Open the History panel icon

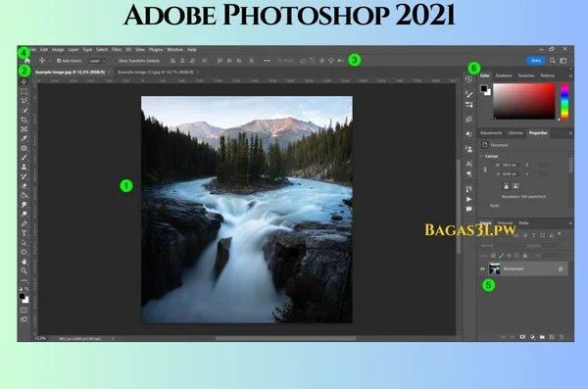[x=468, y=79]
